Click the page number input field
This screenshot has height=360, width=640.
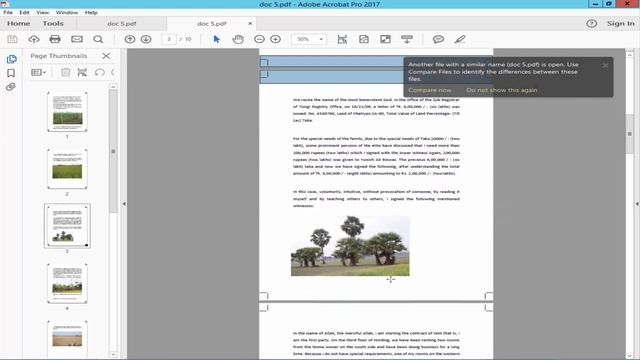click(169, 39)
